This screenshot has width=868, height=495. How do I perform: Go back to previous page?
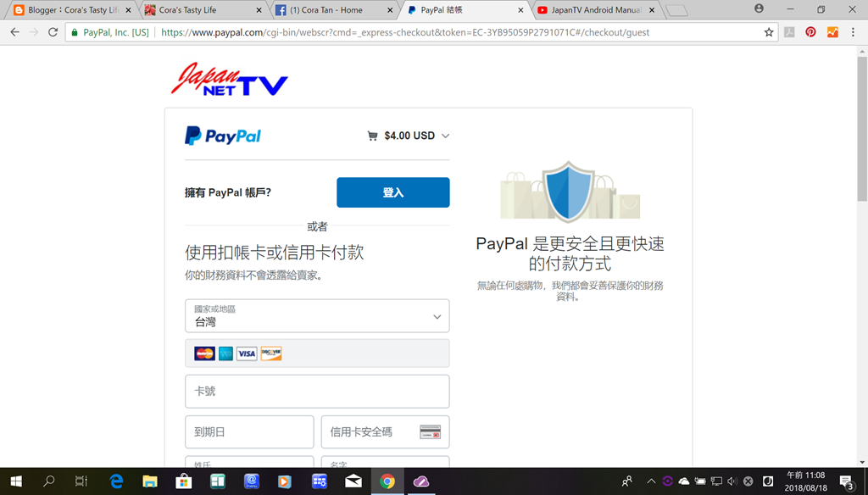(x=15, y=32)
